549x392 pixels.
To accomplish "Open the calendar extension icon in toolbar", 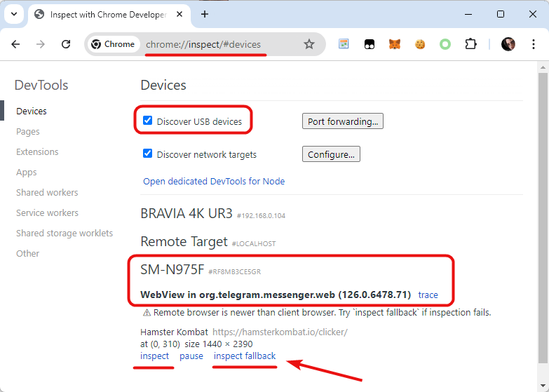I will point(344,44).
